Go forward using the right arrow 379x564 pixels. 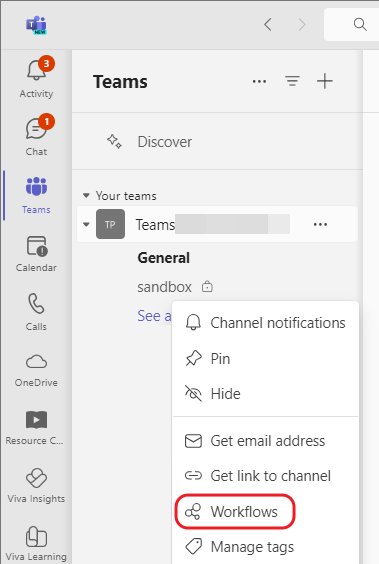(x=302, y=24)
